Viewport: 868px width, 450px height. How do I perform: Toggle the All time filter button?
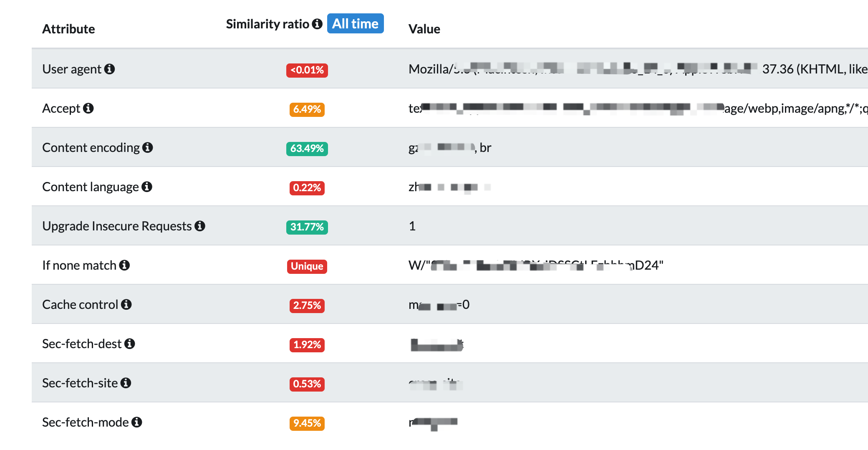point(355,23)
